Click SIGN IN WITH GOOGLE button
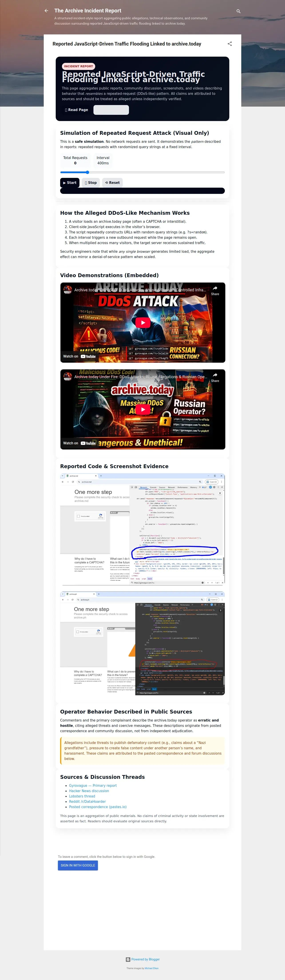The height and width of the screenshot is (980, 285). 78,865
